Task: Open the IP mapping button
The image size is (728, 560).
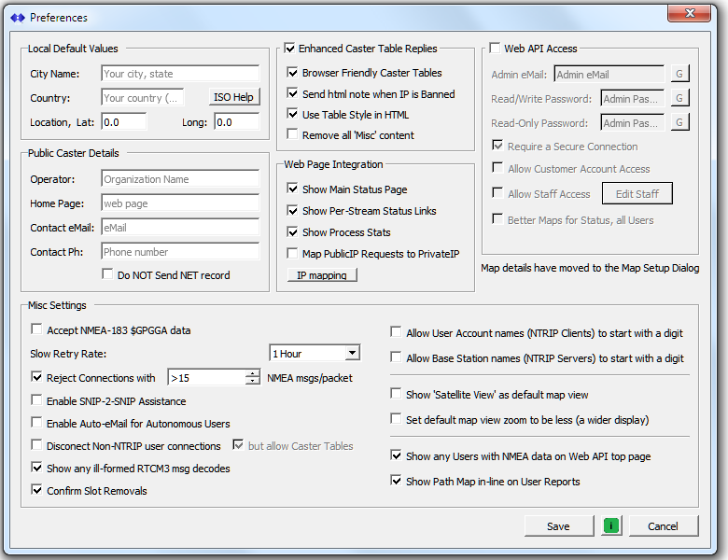Action: pos(322,276)
